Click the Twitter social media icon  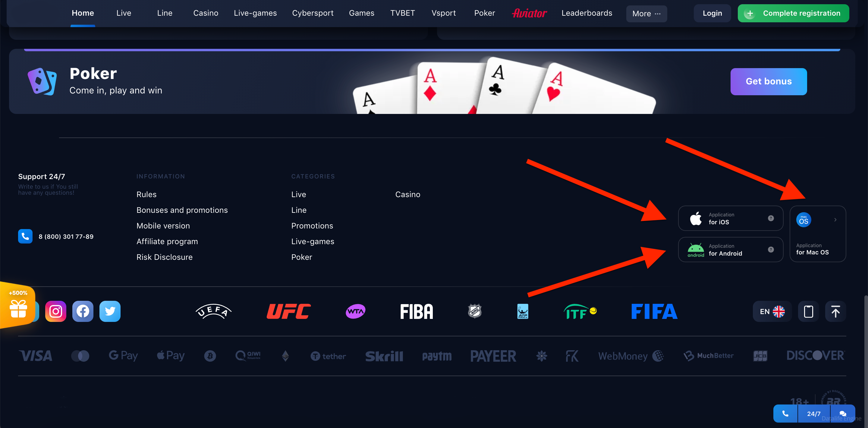110,311
